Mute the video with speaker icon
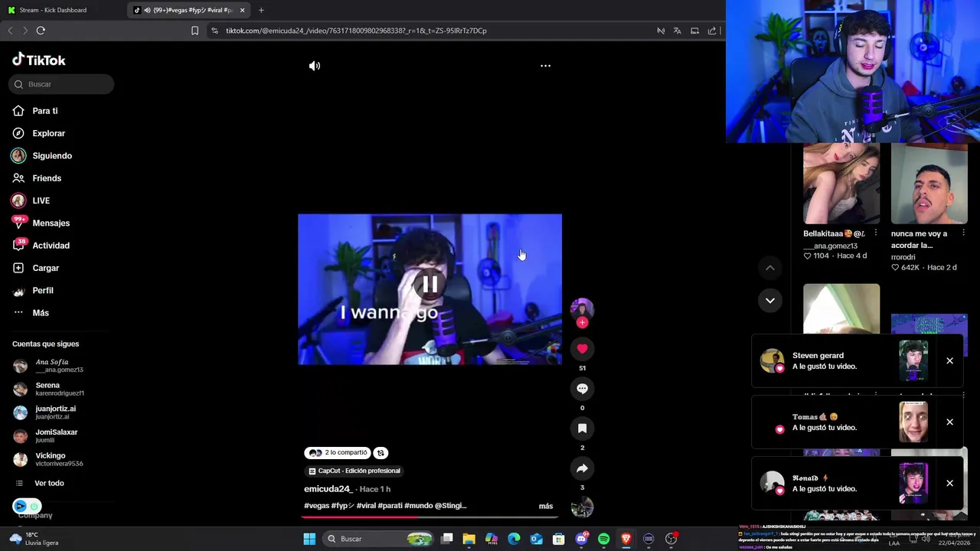 pyautogui.click(x=315, y=66)
